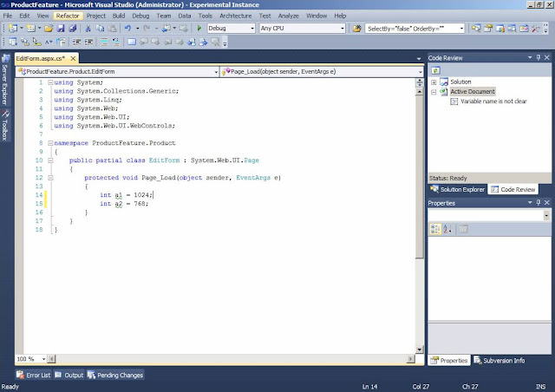Click the Redo arrow icon
The width and height of the screenshot is (555, 392).
pos(147,29)
